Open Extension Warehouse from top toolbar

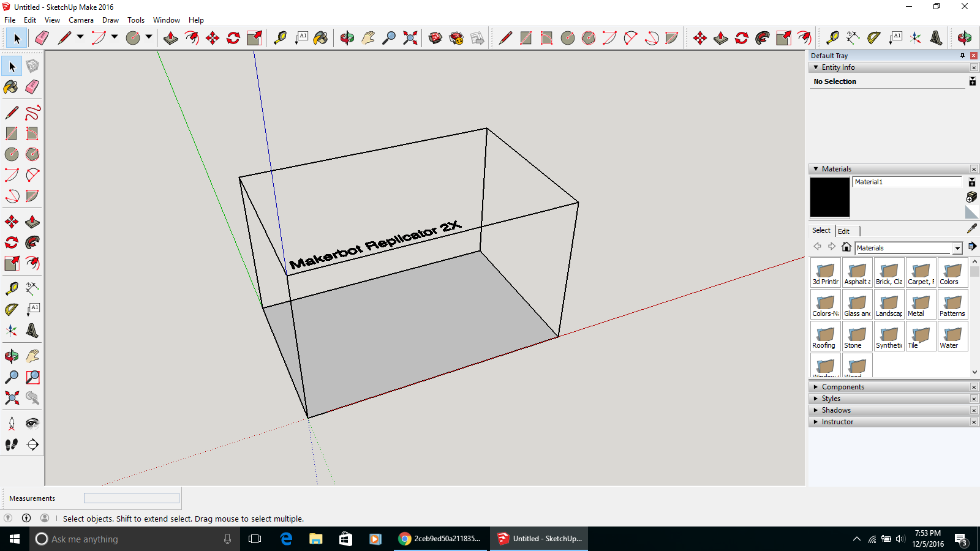coord(456,38)
